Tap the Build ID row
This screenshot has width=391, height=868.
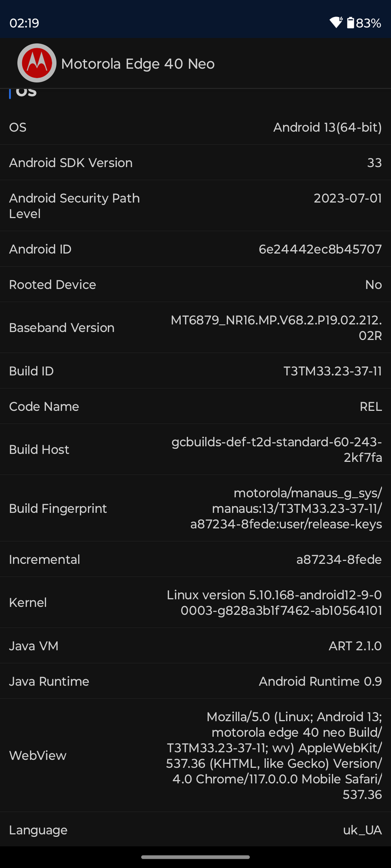coord(195,371)
